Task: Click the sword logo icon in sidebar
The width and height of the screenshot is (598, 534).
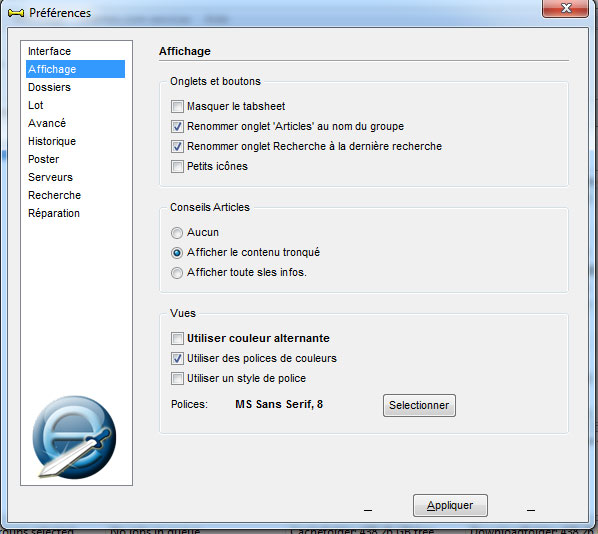Action: click(74, 437)
